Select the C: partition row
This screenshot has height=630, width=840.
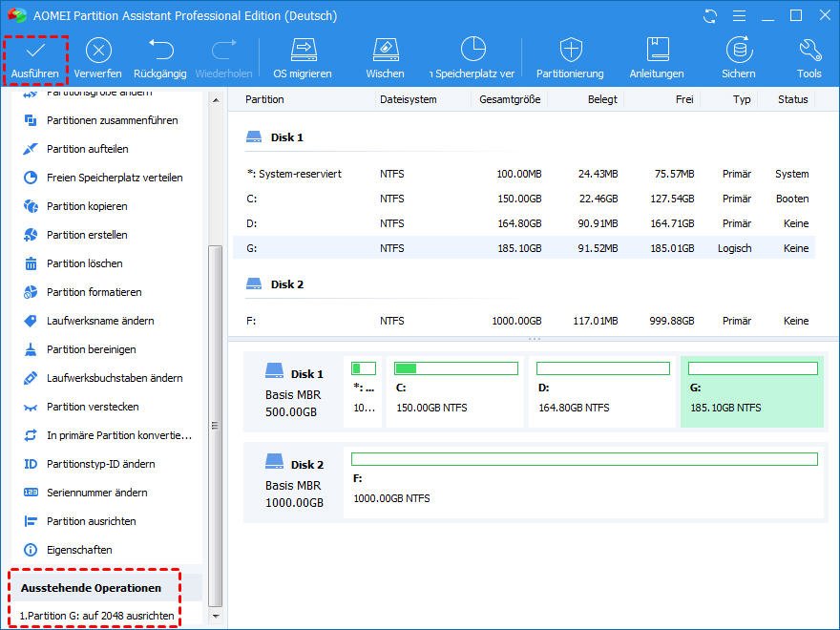pos(524,199)
